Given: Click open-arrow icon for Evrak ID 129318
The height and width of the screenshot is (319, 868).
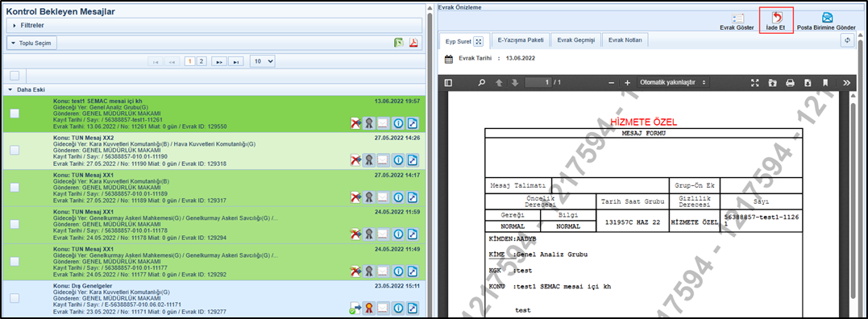Looking at the screenshot, I should coord(412,159).
